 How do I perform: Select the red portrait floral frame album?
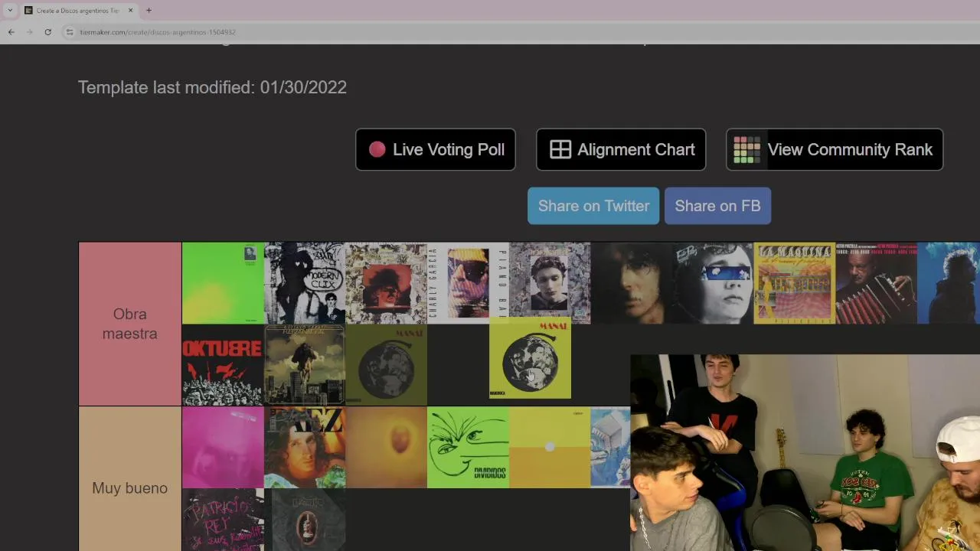[x=386, y=283]
